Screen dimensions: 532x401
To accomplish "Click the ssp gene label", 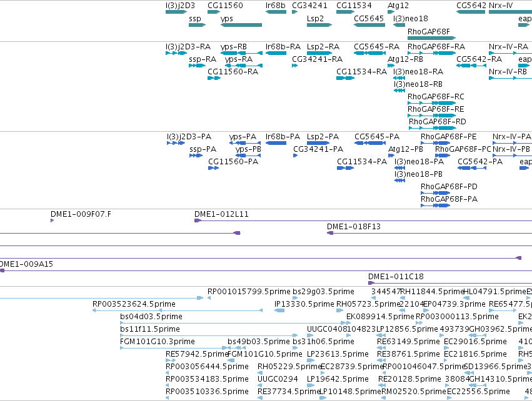I will 195,18.
